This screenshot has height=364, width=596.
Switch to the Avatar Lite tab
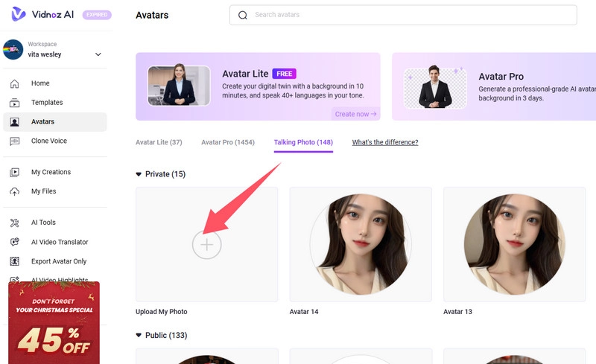point(159,142)
